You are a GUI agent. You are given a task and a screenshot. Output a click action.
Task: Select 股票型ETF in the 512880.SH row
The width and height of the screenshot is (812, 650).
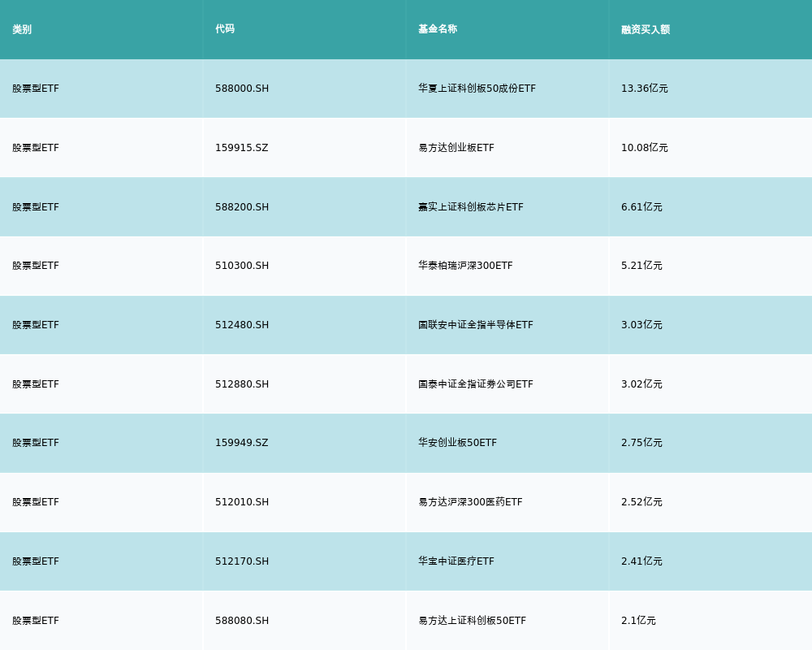(36, 384)
